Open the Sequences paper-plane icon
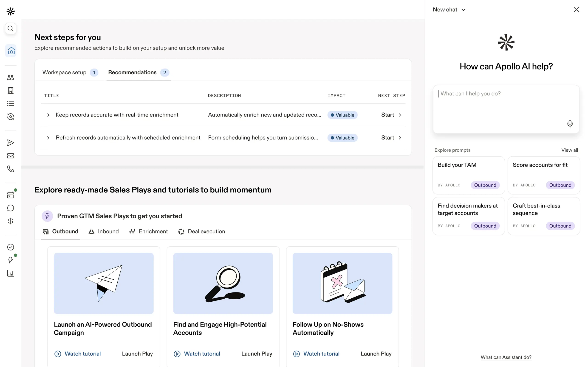The width and height of the screenshot is (588, 367). pyautogui.click(x=10, y=143)
